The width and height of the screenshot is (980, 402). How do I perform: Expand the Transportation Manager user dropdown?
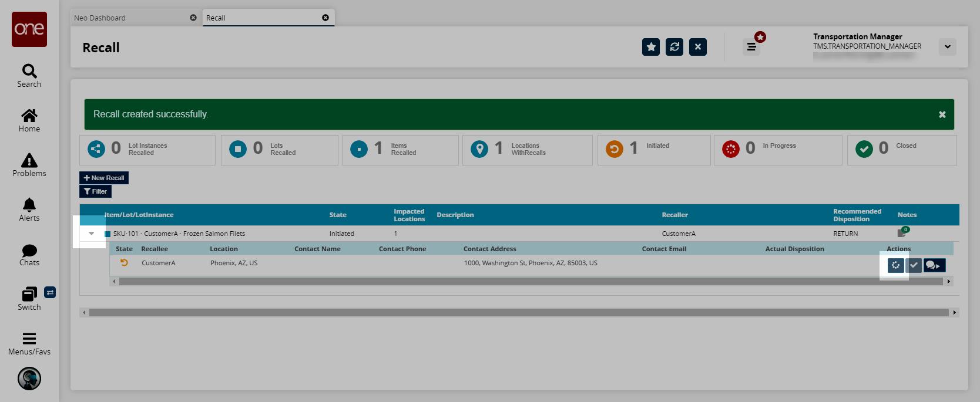click(x=948, y=47)
